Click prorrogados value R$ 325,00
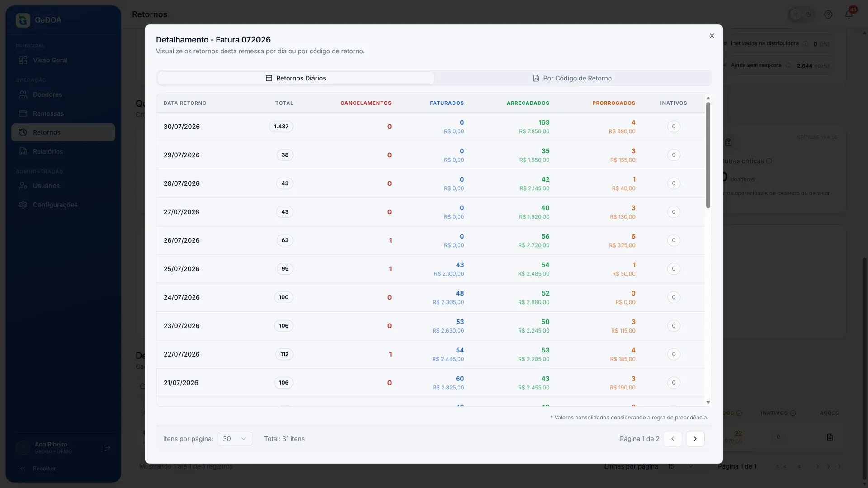 (x=622, y=245)
